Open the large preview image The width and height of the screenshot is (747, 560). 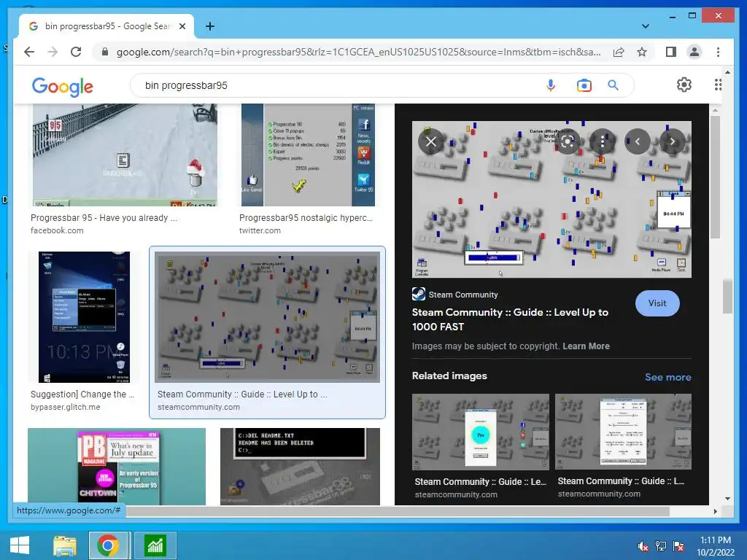coord(551,199)
